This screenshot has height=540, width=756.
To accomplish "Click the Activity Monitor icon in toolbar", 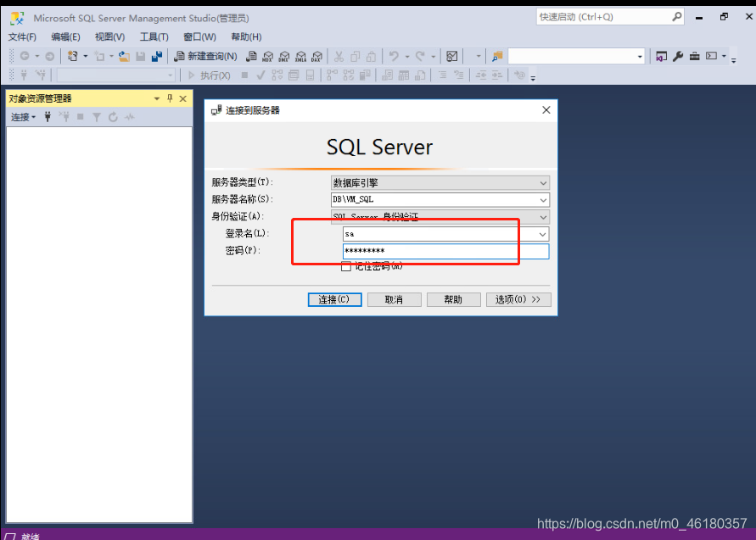I will [x=451, y=56].
